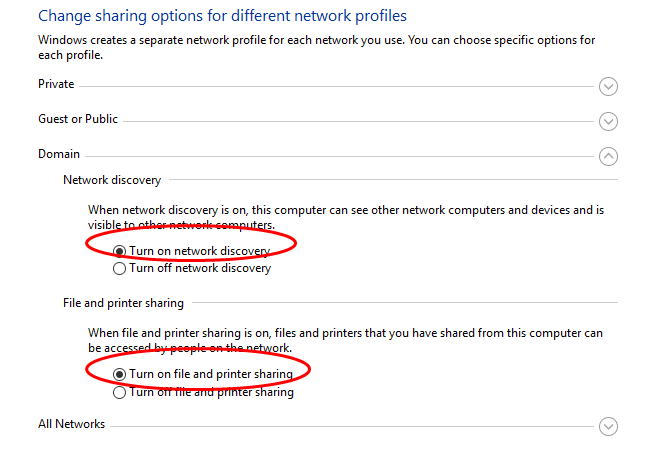
Task: Click the File and printer sharing section heading
Action: (123, 303)
